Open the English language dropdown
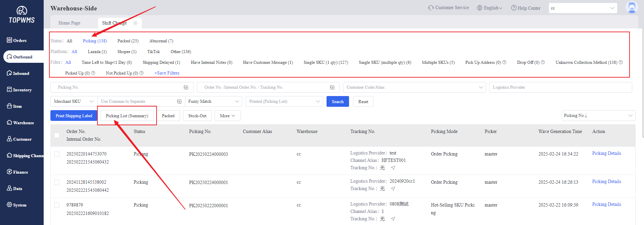644x225 pixels. (x=490, y=8)
